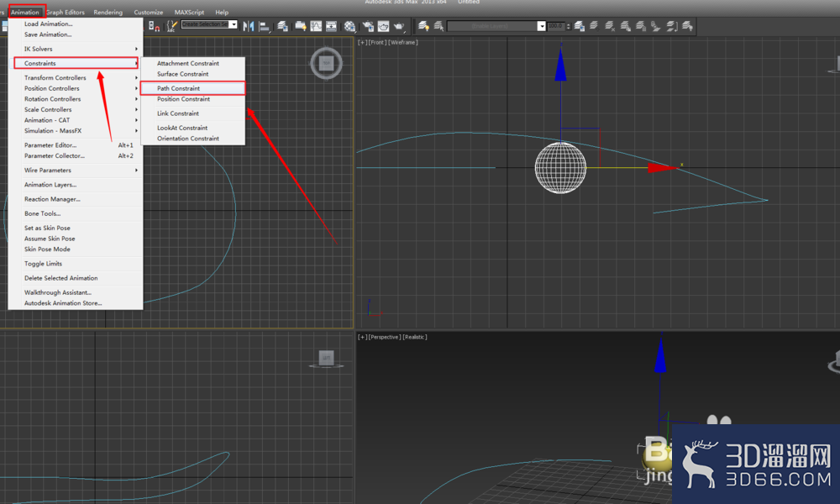Click the Align tool icon

point(265,26)
